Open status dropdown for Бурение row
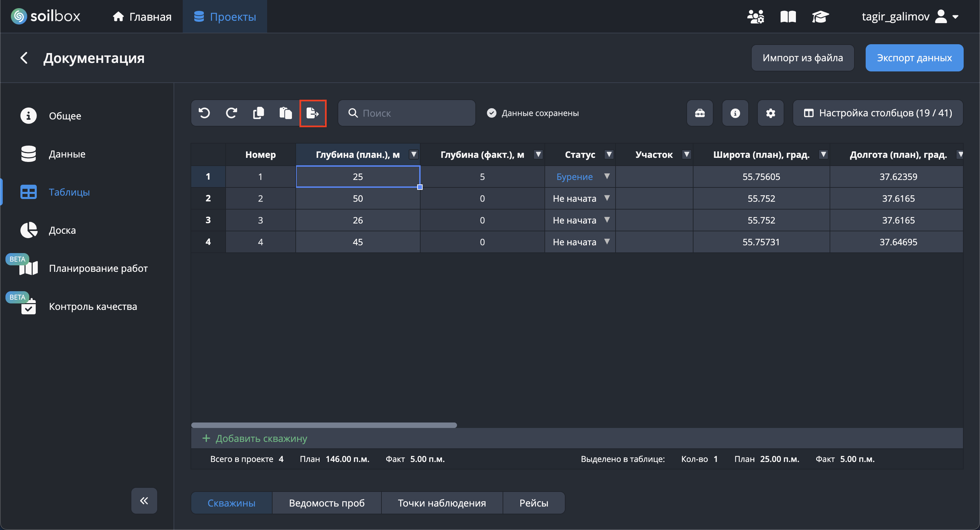980x530 pixels. click(x=607, y=177)
